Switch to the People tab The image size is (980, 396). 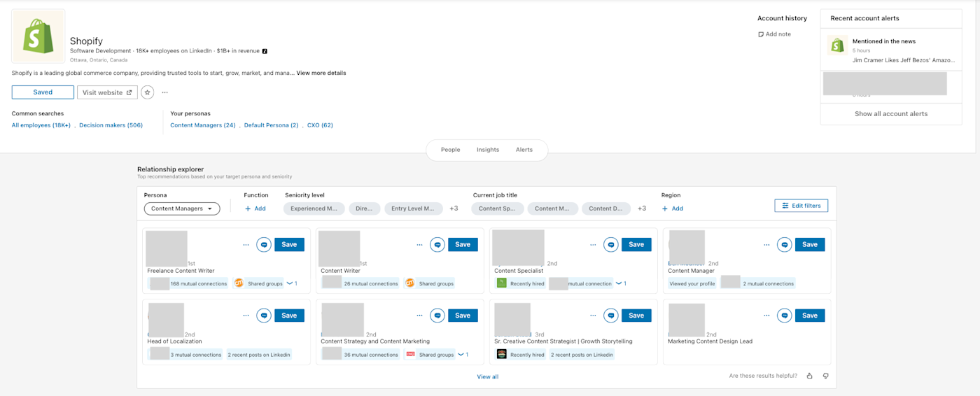pos(450,150)
